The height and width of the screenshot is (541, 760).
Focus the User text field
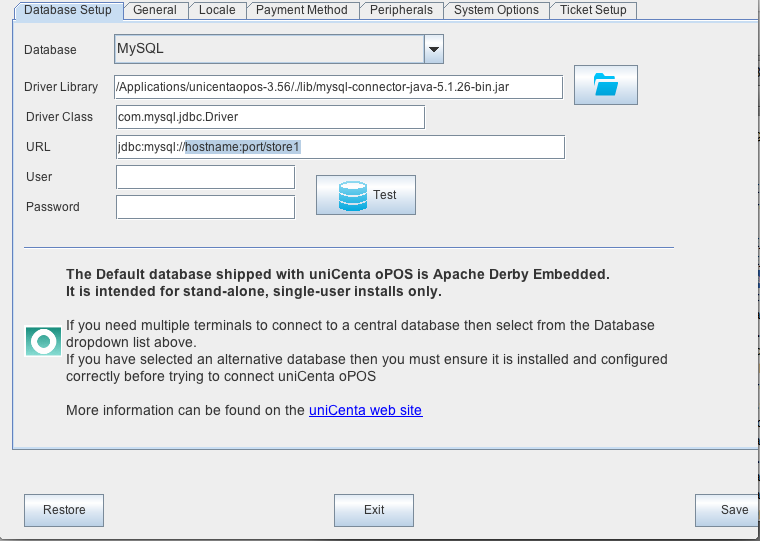[206, 177]
